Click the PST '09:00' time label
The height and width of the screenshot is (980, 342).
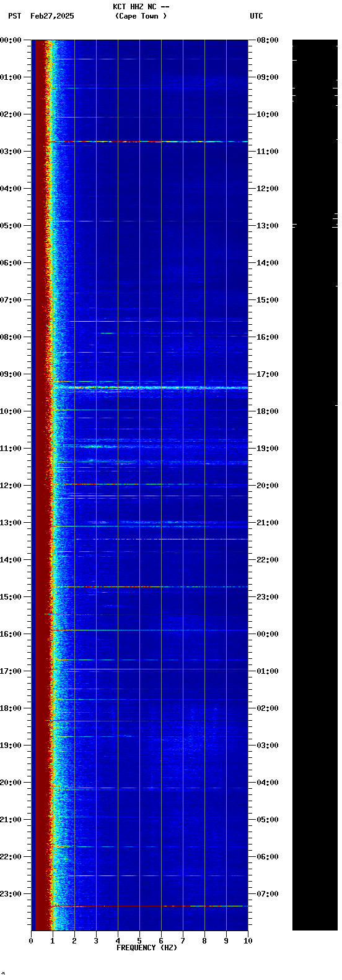point(11,374)
